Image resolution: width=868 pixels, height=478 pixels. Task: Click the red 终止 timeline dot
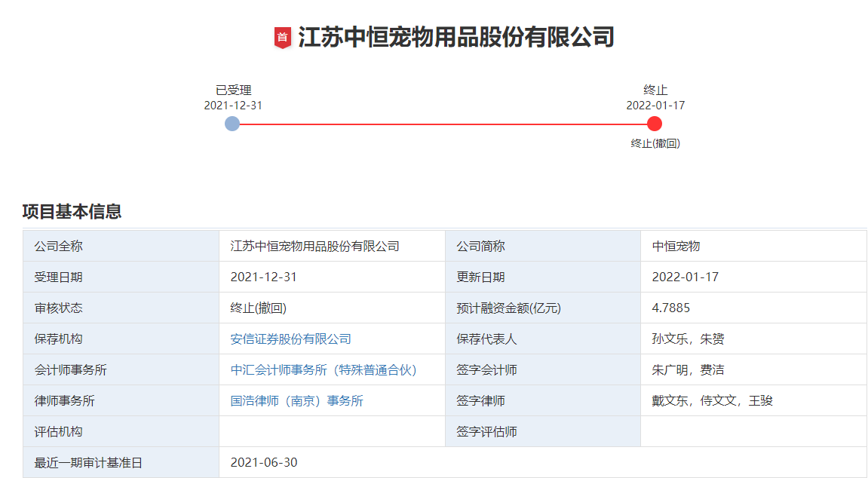[655, 124]
